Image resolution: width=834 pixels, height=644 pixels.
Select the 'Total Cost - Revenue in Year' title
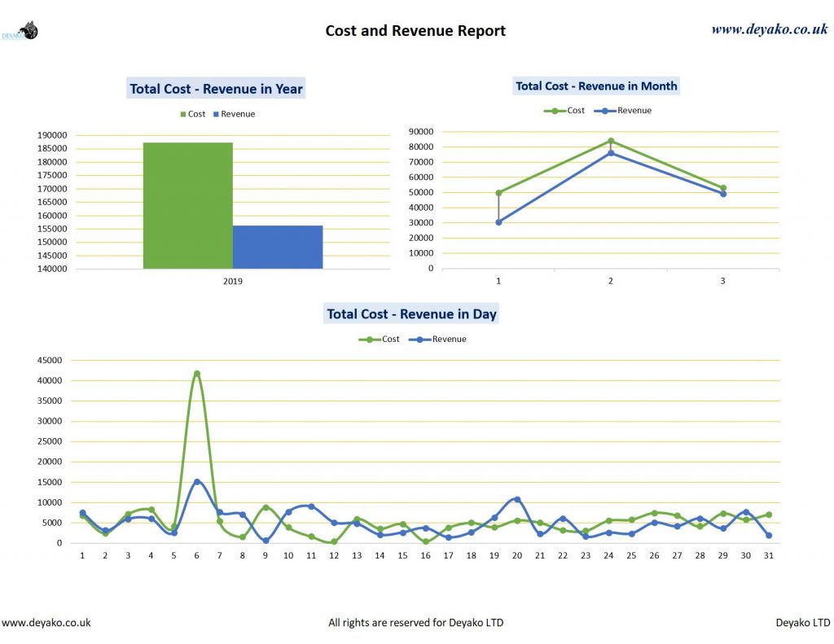tap(215, 89)
